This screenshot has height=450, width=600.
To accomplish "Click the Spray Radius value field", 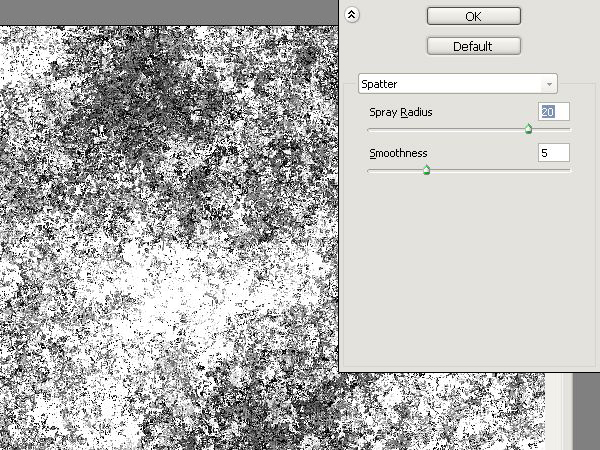I will (x=553, y=112).
